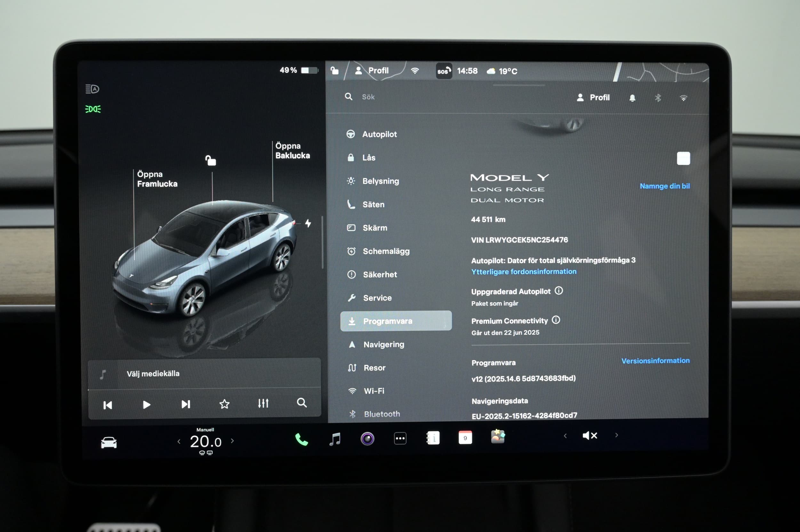The height and width of the screenshot is (532, 800).
Task: Toggle mute on the volume speaker icon
Action: [589, 436]
